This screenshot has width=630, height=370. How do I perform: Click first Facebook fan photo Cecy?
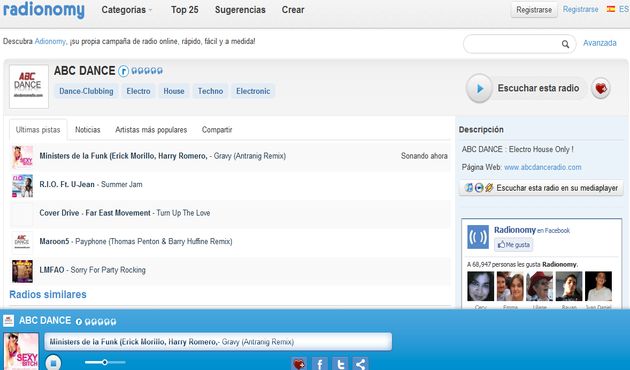pyautogui.click(x=481, y=286)
